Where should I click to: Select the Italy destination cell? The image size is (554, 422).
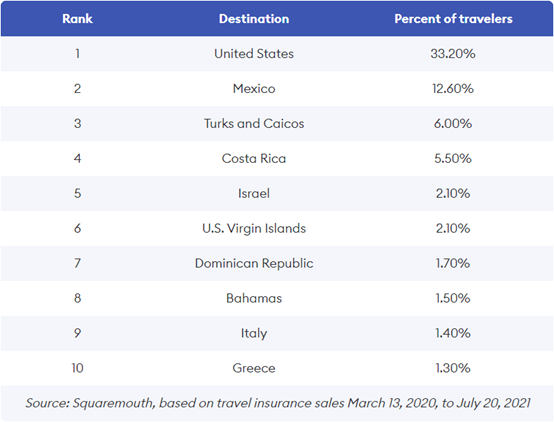coord(254,334)
